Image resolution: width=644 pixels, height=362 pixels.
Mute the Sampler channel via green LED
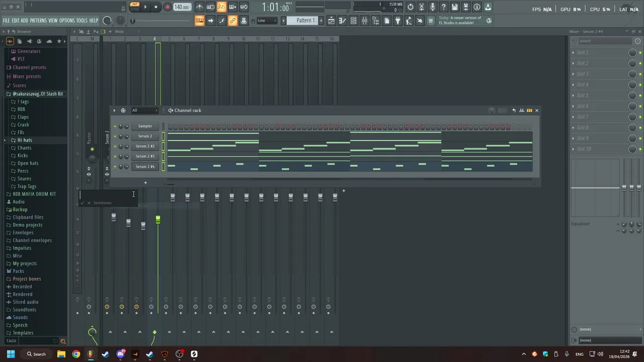pos(115,126)
